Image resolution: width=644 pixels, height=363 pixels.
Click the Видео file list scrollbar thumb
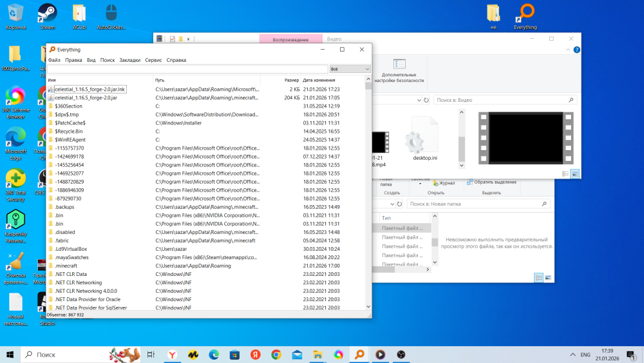pos(462,149)
